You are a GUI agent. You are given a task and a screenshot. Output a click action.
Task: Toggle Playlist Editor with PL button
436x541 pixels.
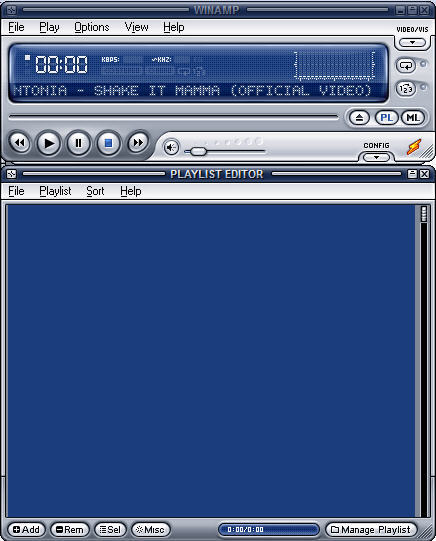(386, 118)
